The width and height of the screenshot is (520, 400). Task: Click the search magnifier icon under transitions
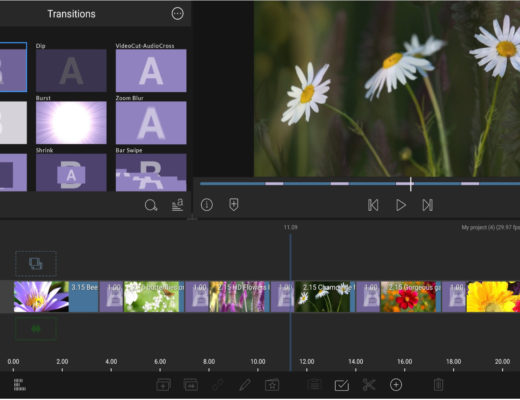coord(151,205)
